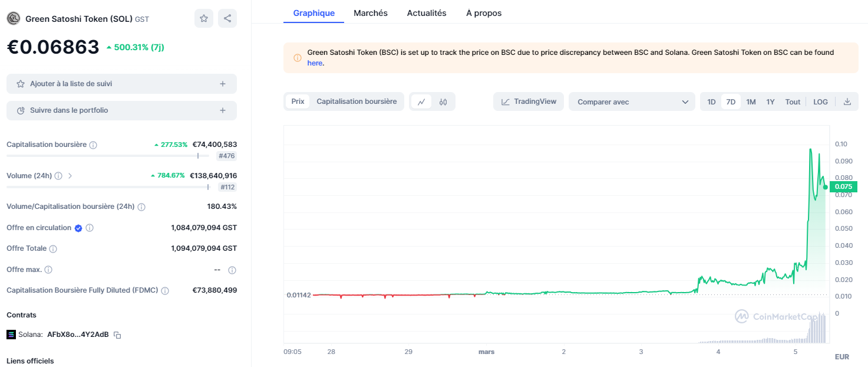Click the Green Satoshi Token logo icon
868x367 pixels.
(13, 18)
